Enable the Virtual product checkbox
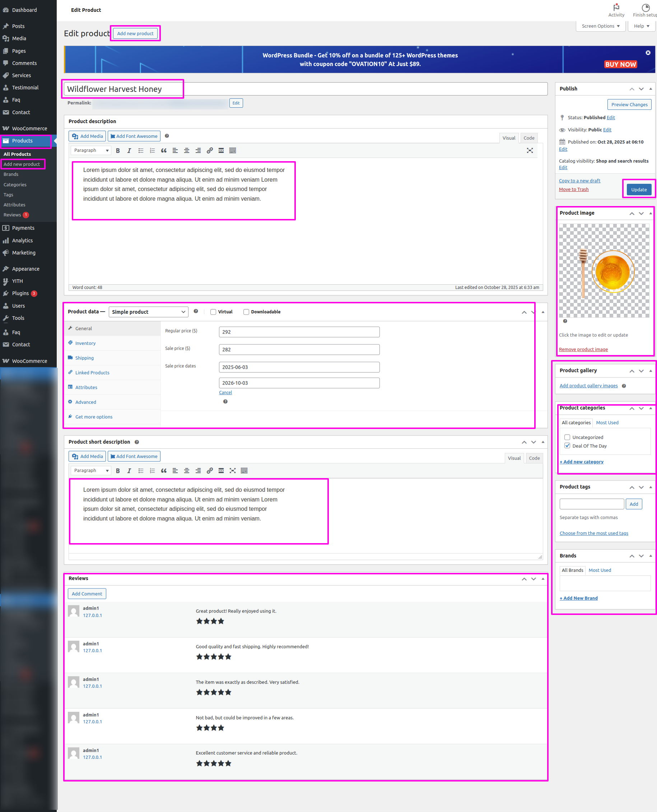The width and height of the screenshot is (657, 812). [214, 312]
